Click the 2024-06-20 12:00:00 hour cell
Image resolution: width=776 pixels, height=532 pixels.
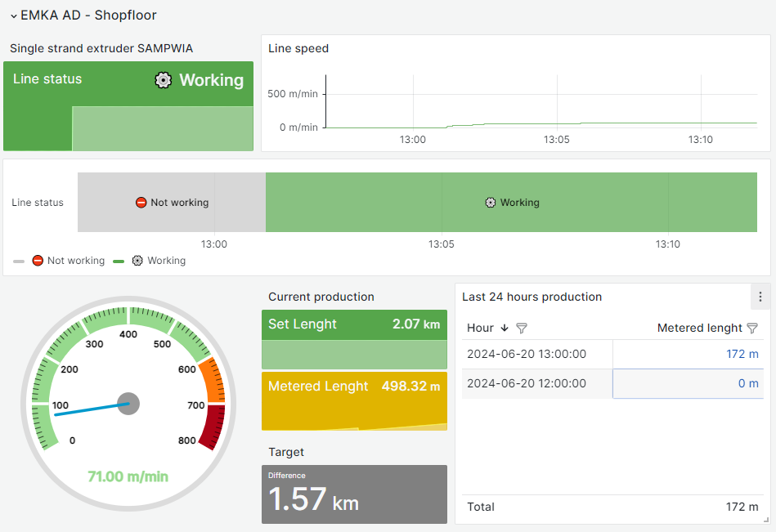point(527,383)
